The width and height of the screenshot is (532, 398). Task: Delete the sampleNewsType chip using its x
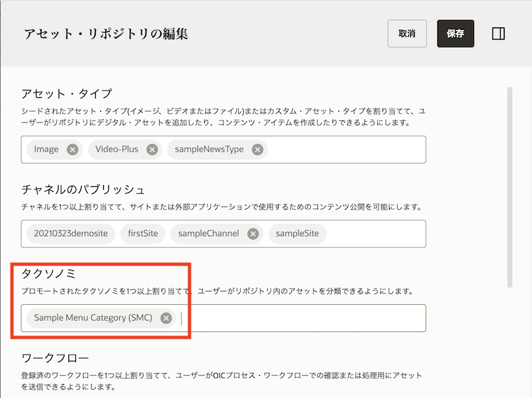point(257,150)
